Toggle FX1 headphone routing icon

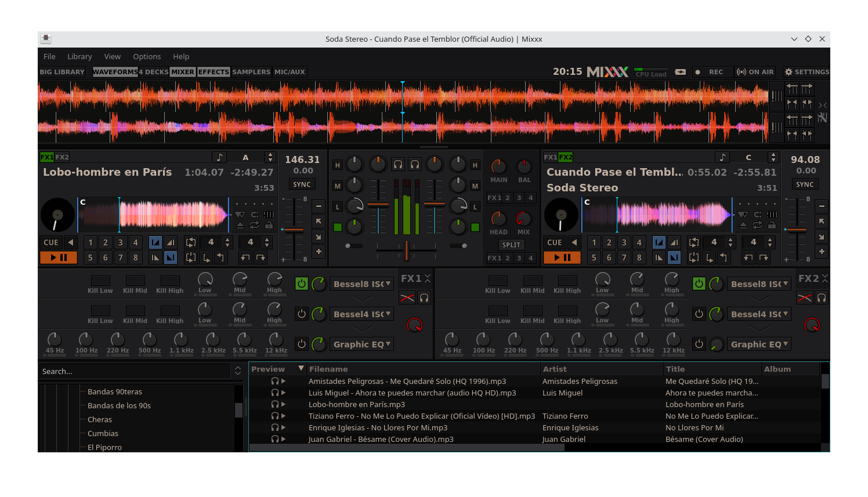[x=424, y=298]
